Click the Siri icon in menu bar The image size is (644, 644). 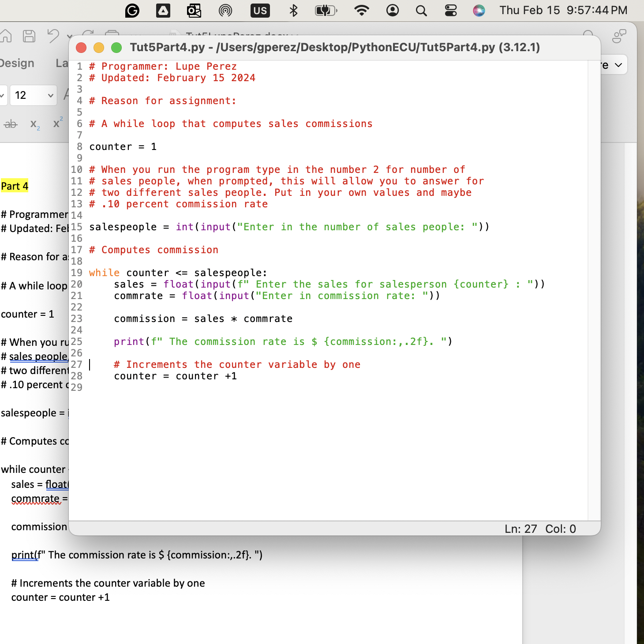pyautogui.click(x=479, y=11)
